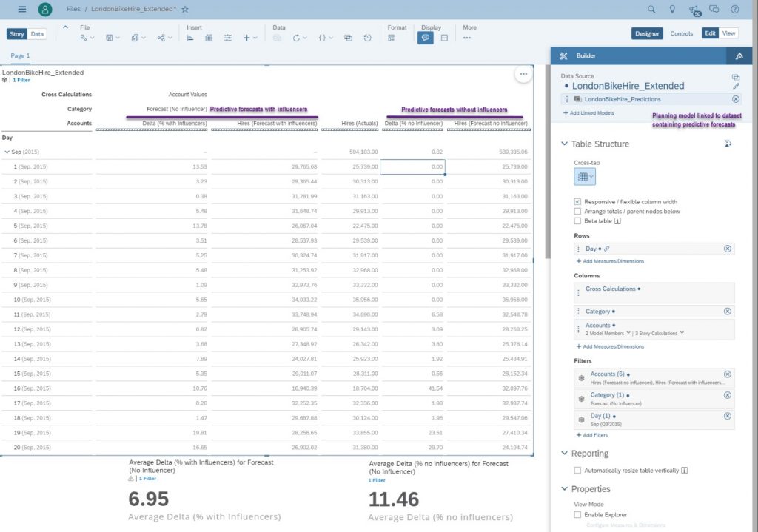
Task: Add Measures/Dimensions under Rows
Action: (610, 261)
